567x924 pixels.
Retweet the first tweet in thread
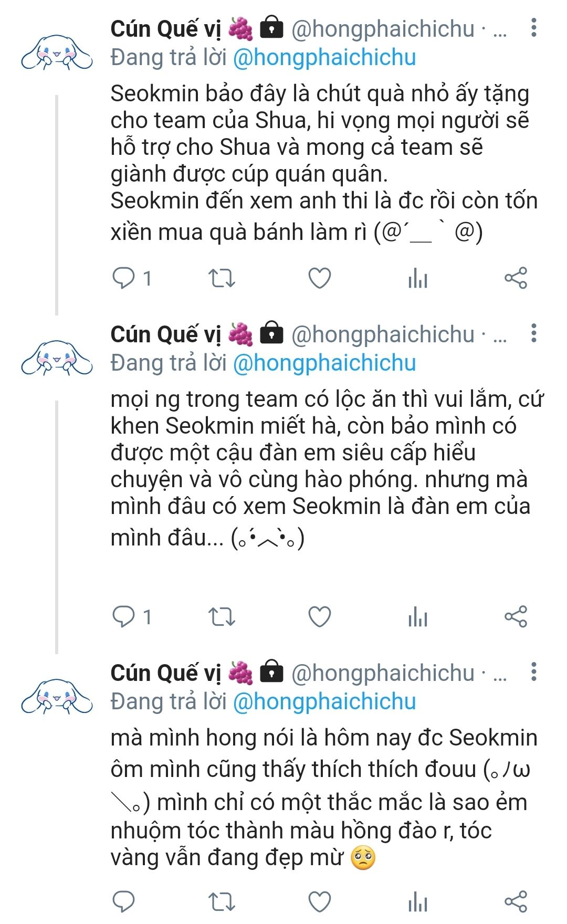coord(222,278)
